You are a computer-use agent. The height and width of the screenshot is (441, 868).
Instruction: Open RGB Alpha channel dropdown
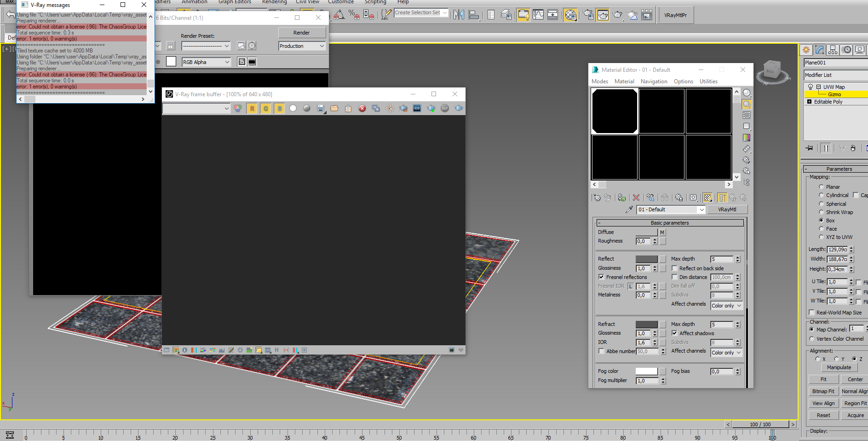click(x=206, y=62)
